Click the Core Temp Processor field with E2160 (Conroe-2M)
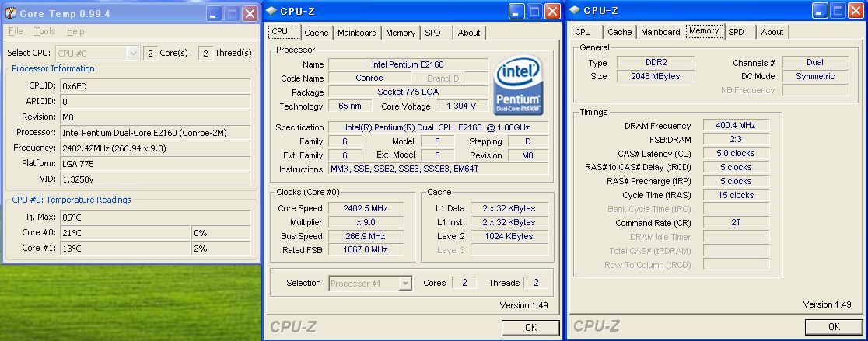Viewport: 868px width, 341px height. coord(155,133)
